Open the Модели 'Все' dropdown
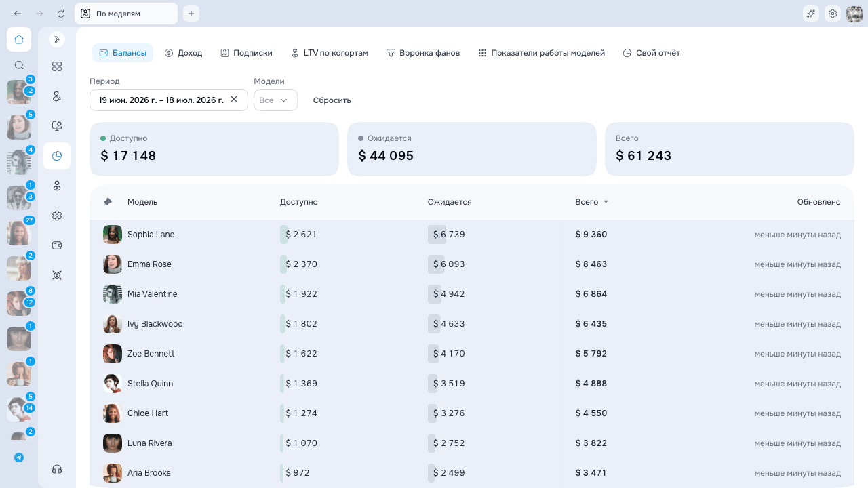 tap(275, 100)
